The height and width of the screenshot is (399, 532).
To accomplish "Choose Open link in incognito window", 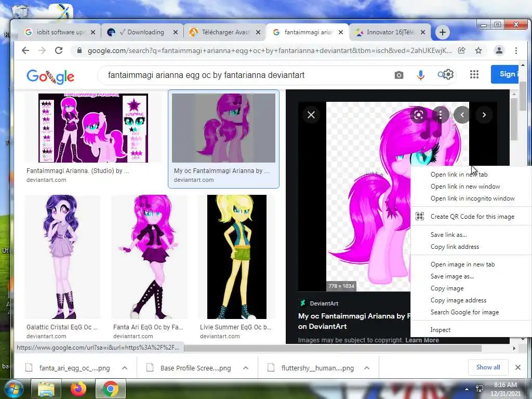I will coord(471,198).
